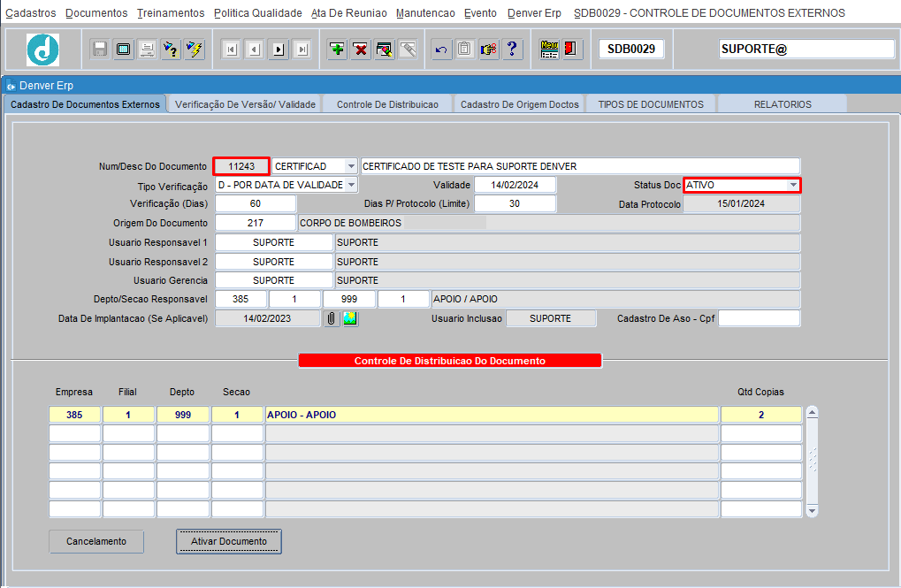Click the Origem Do Documento field 217
The height and width of the screenshot is (588, 901).
[256, 223]
